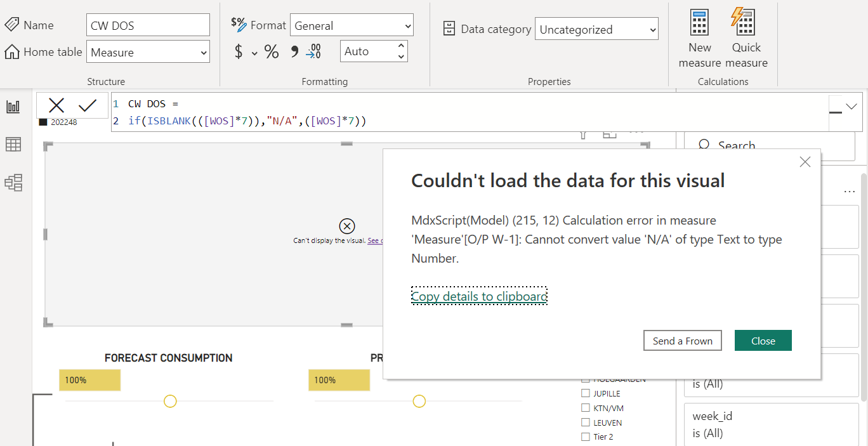
Task: Click the 202248 legend label
Action: tap(64, 122)
